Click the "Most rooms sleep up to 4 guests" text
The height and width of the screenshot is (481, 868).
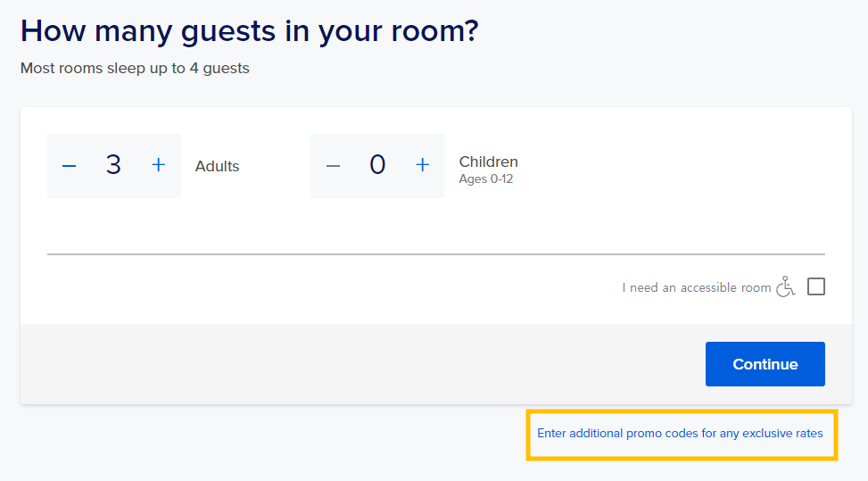[x=135, y=68]
